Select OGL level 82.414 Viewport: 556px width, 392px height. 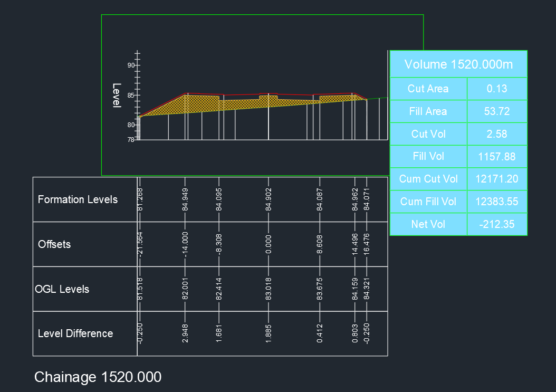pos(219,289)
